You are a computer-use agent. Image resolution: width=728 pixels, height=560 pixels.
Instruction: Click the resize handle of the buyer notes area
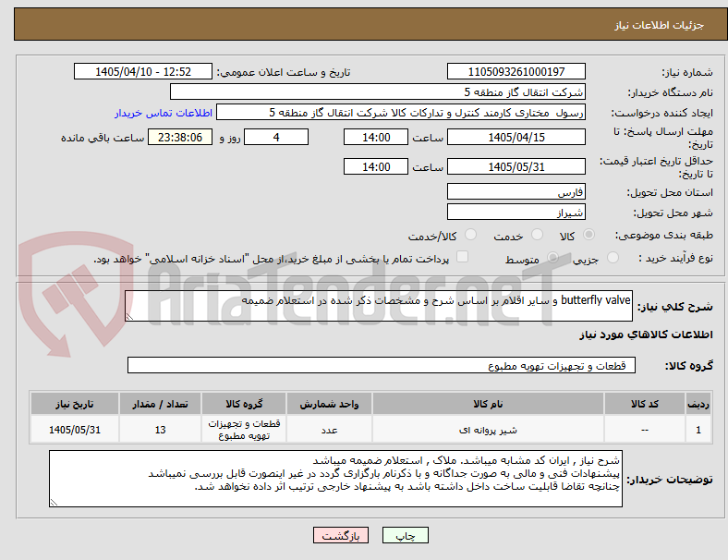[x=54, y=503]
